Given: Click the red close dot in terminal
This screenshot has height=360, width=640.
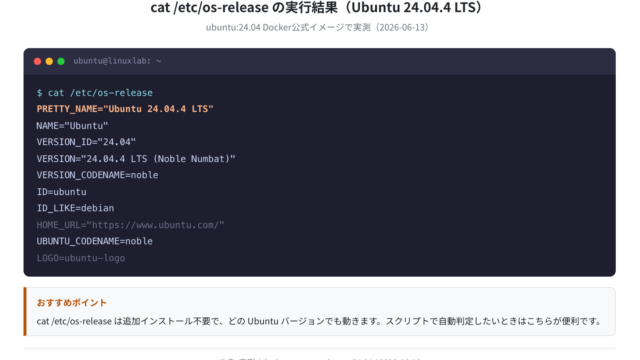Looking at the screenshot, I should tap(38, 61).
